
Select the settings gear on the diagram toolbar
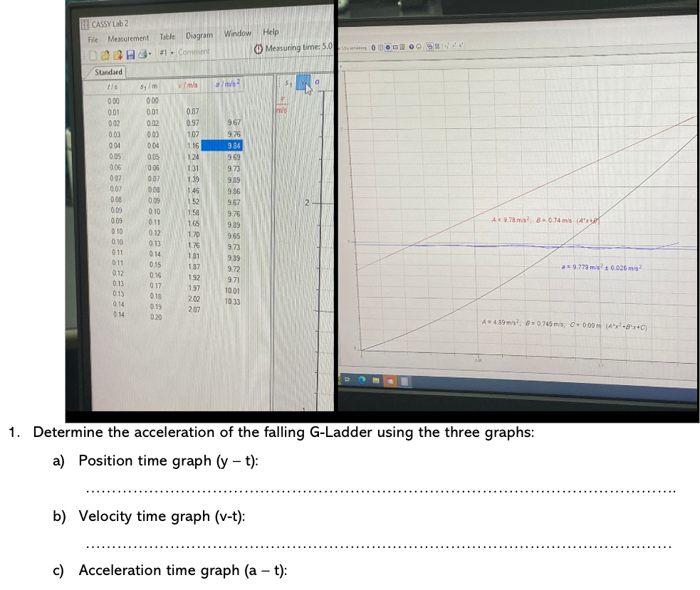pos(387,46)
